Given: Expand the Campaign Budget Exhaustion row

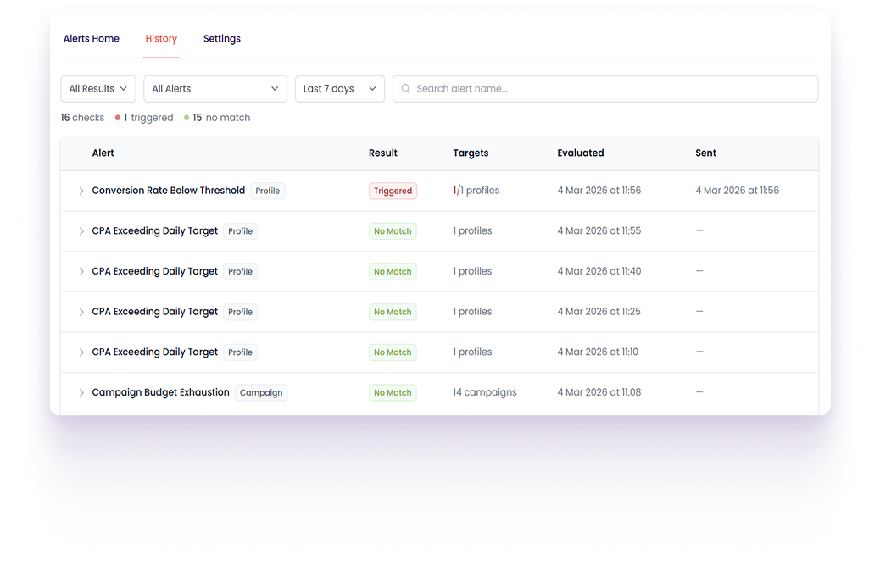Looking at the screenshot, I should pyautogui.click(x=81, y=393).
